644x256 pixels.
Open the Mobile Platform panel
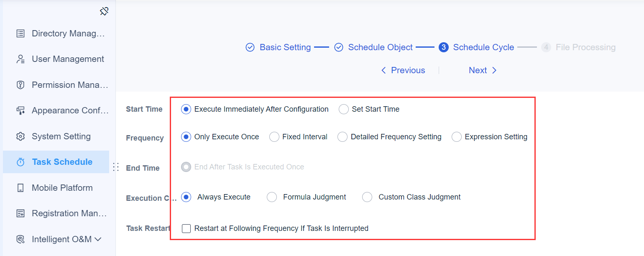point(21,187)
